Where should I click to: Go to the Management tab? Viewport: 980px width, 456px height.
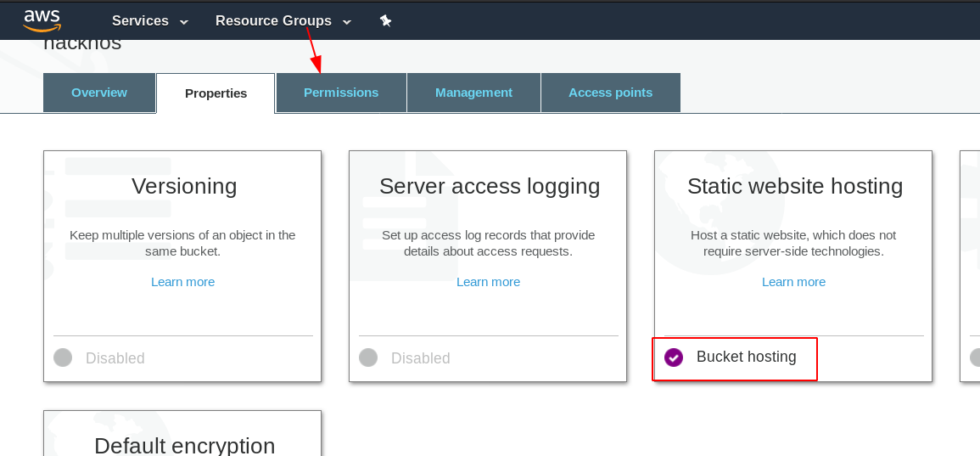point(473,93)
